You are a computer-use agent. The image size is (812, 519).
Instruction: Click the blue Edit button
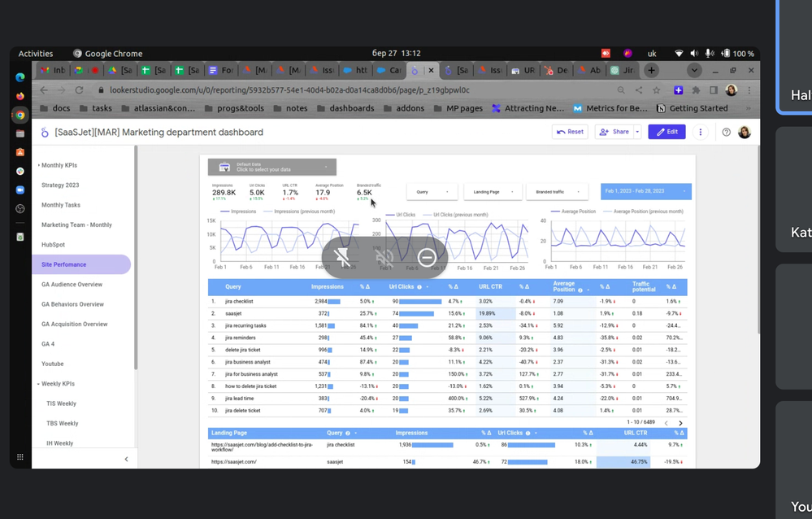(x=667, y=132)
